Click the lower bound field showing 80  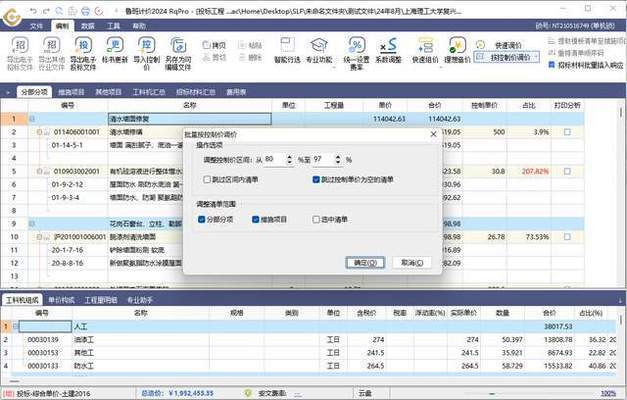(x=275, y=160)
